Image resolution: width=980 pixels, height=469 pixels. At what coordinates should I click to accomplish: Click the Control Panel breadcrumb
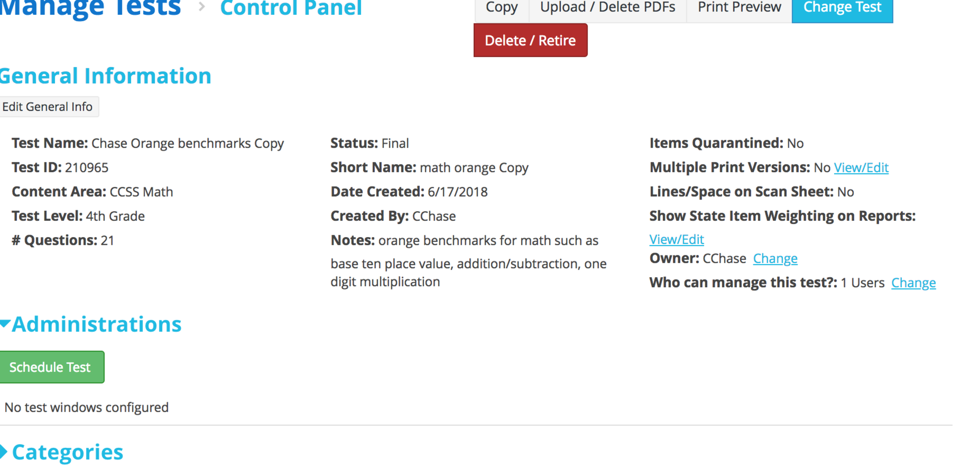click(291, 8)
